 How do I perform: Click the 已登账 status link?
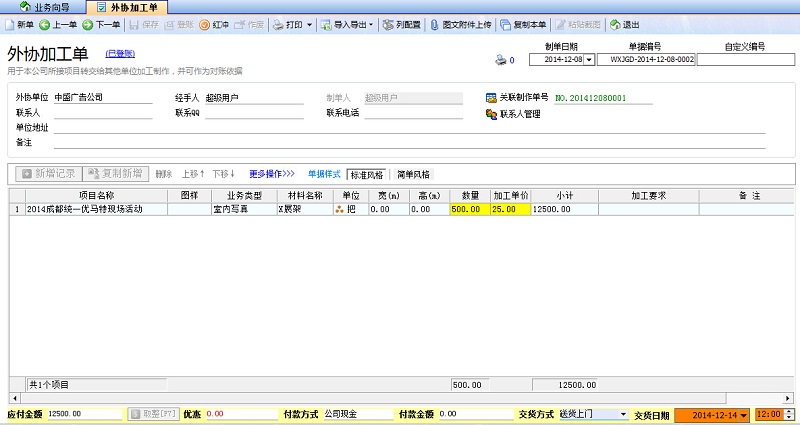(x=120, y=54)
